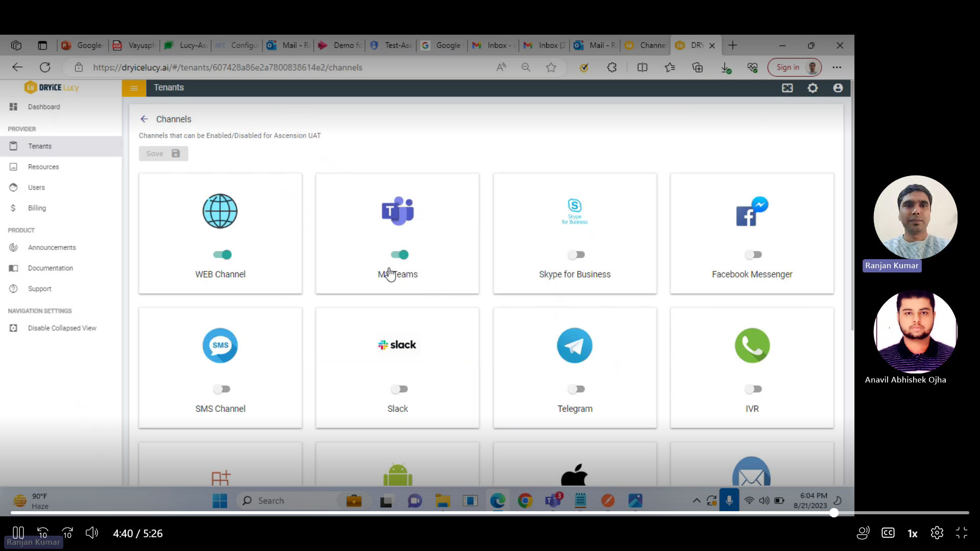Click the Telegram channel icon

coord(574,345)
